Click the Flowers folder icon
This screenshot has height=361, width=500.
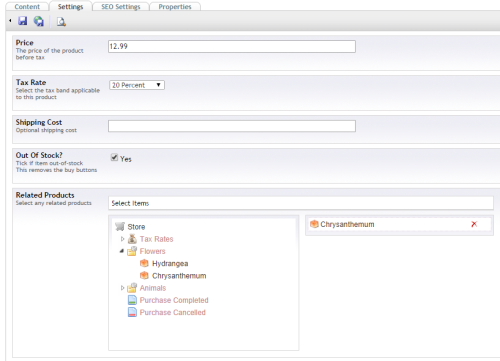coord(132,251)
